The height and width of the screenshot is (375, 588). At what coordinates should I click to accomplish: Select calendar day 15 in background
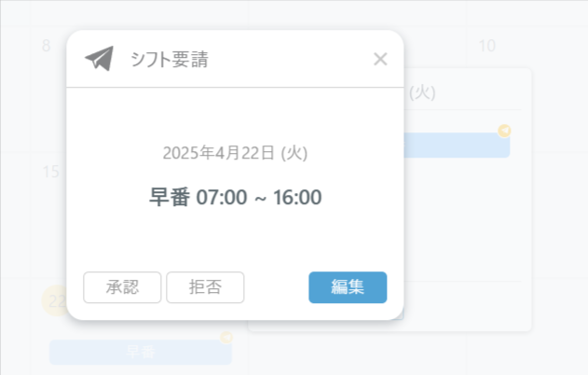click(x=50, y=173)
